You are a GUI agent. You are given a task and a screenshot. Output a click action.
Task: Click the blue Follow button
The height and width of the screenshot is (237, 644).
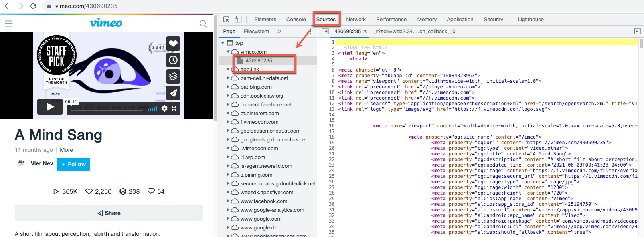73,164
